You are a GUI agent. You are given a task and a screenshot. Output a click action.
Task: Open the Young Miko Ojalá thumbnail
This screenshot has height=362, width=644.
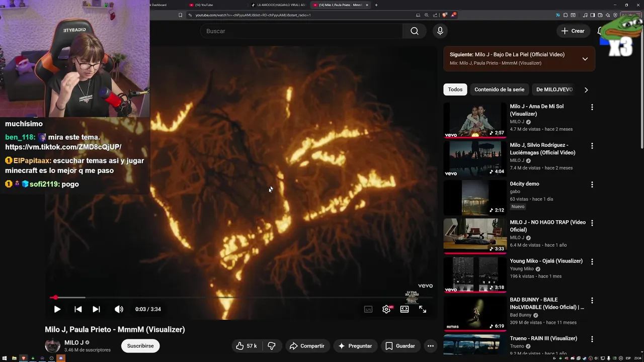475,275
